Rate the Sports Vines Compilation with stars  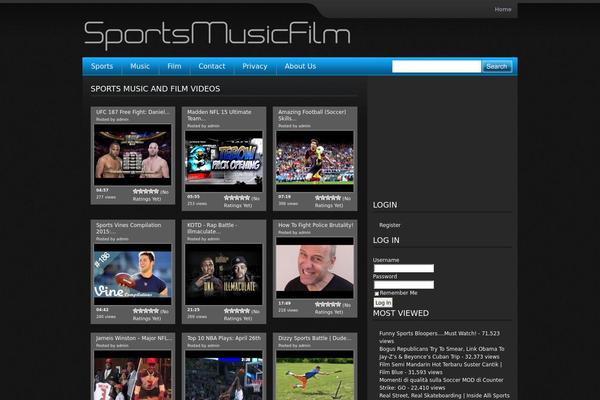tap(146, 310)
